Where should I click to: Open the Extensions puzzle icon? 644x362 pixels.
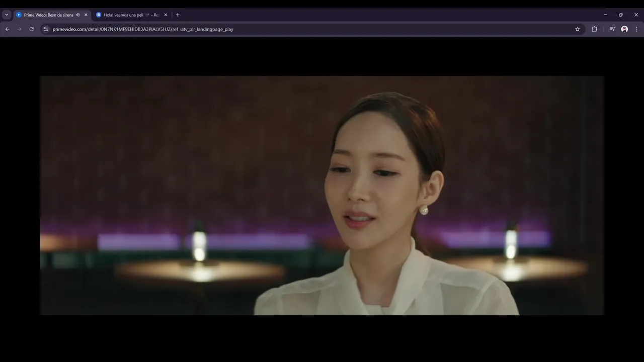point(594,29)
